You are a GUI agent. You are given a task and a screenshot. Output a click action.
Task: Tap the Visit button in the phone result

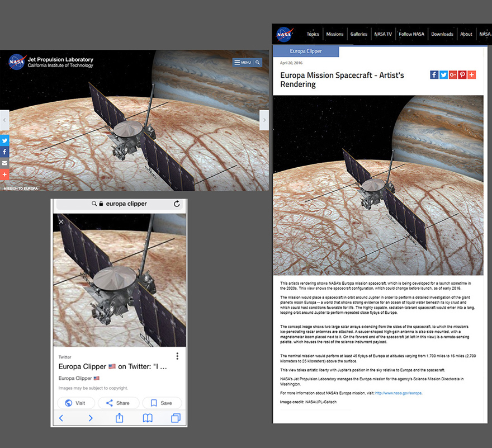click(x=75, y=403)
